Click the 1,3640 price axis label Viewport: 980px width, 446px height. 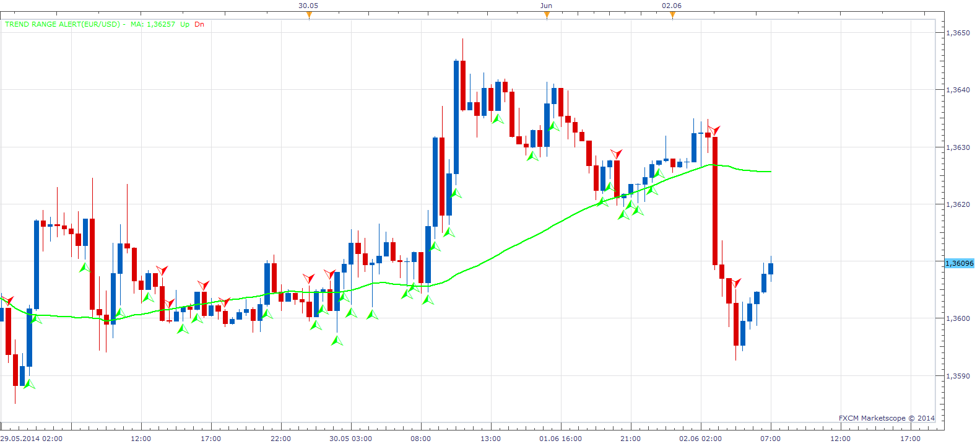click(x=958, y=90)
